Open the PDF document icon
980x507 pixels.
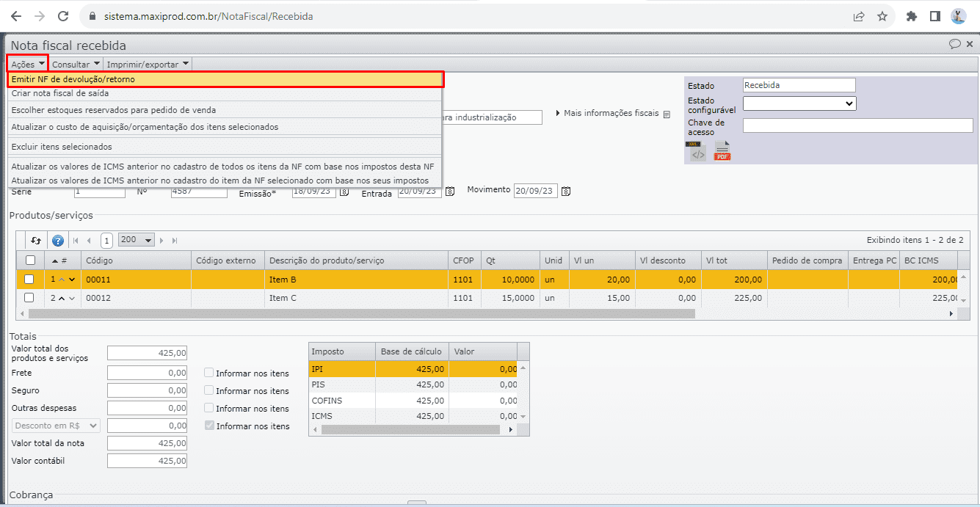point(722,151)
